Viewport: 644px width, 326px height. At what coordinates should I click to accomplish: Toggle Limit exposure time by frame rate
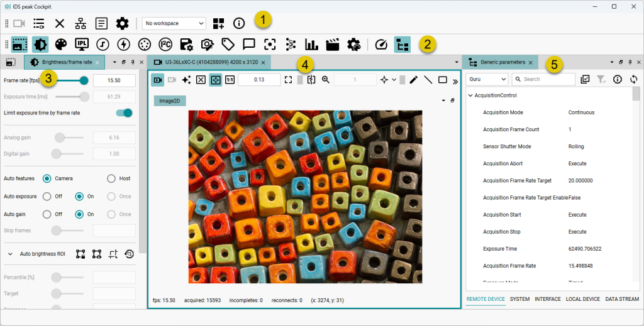point(124,113)
